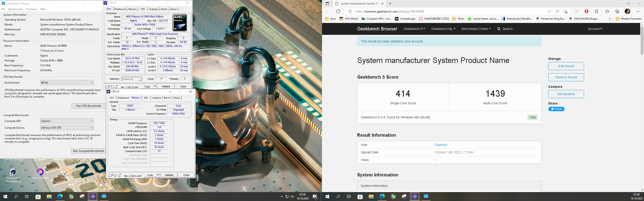Launch the GOG GALAXY desktop shortcut

(x=40, y=174)
